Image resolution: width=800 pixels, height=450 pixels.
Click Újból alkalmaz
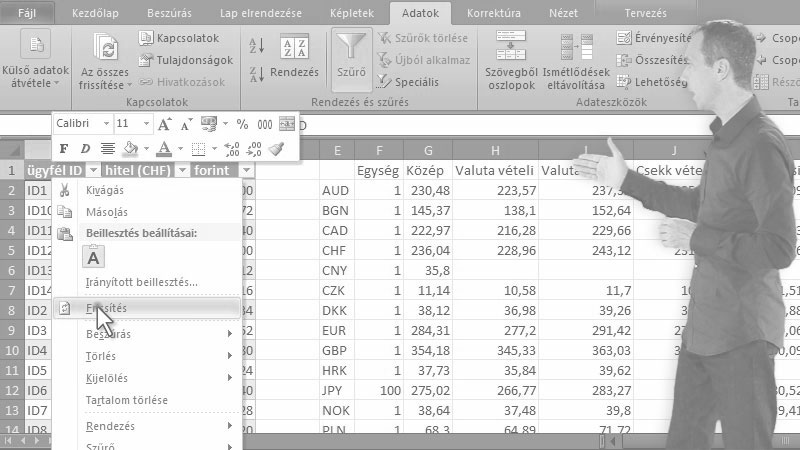[423, 60]
